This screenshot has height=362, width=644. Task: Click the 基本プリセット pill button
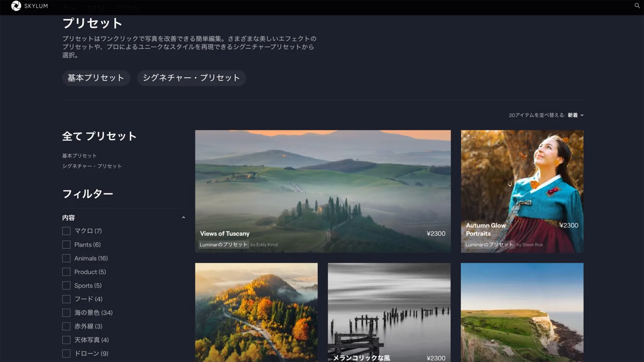tap(96, 78)
